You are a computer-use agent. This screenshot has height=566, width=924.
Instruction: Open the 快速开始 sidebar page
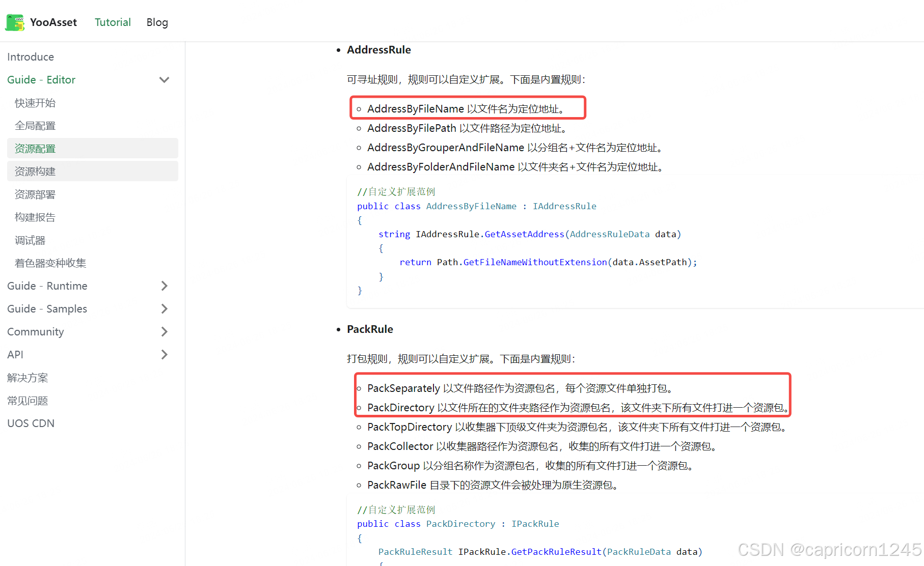(x=35, y=103)
